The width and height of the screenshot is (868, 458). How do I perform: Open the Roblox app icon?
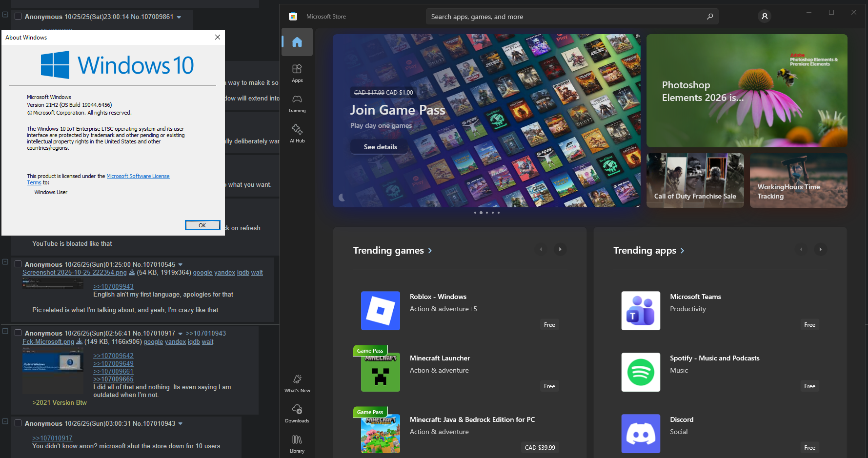point(381,311)
